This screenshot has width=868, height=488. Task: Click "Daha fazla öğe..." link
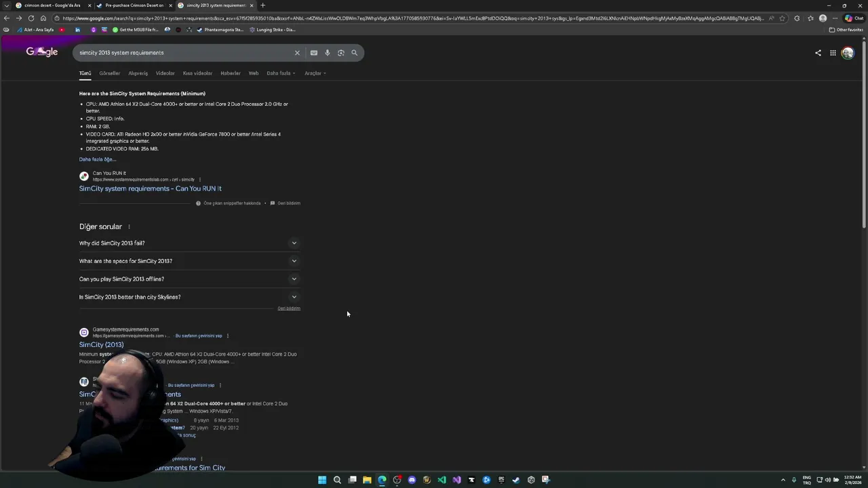pos(98,159)
